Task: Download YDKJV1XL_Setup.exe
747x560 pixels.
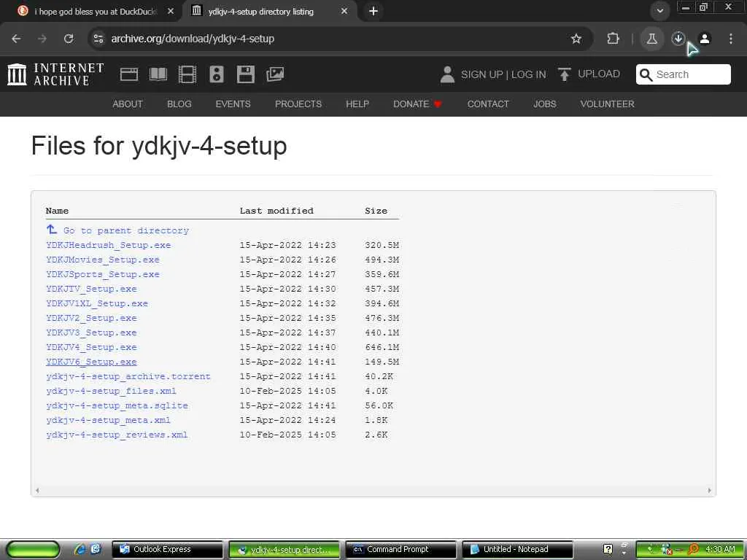Action: (97, 303)
